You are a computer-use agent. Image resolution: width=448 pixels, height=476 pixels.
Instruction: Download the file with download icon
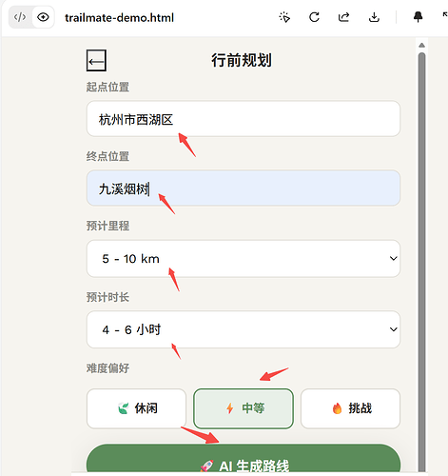coord(374,17)
